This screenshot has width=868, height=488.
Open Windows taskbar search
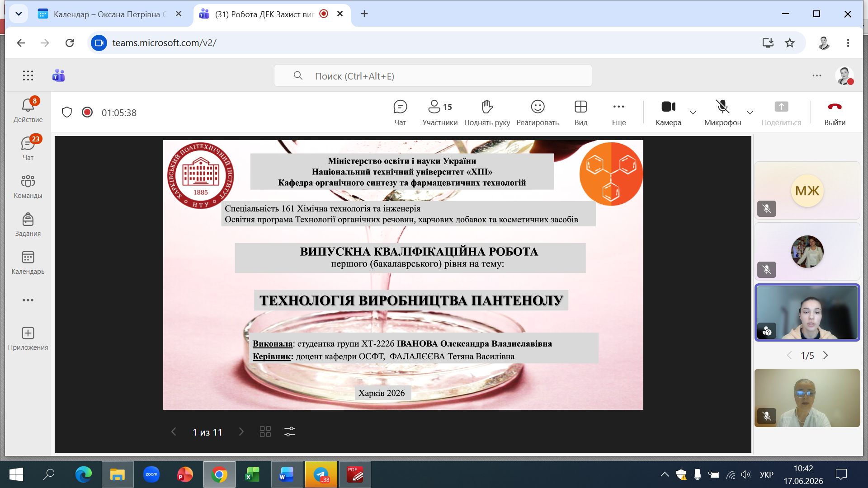[49, 474]
